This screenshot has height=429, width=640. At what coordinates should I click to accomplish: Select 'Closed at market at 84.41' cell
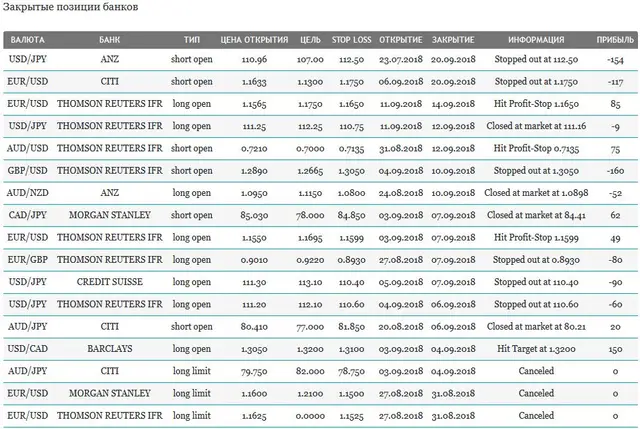pos(536,215)
